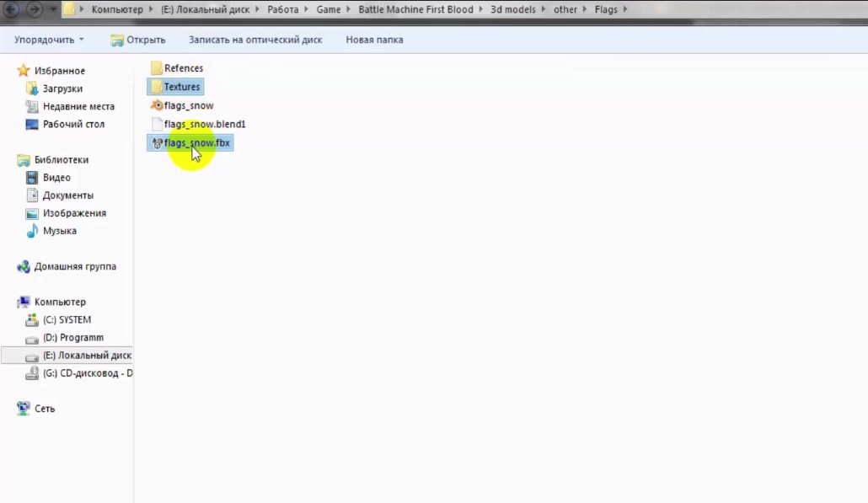Image resolution: width=868 pixels, height=503 pixels.
Task: Open Рабочий стол in the sidebar
Action: (73, 124)
